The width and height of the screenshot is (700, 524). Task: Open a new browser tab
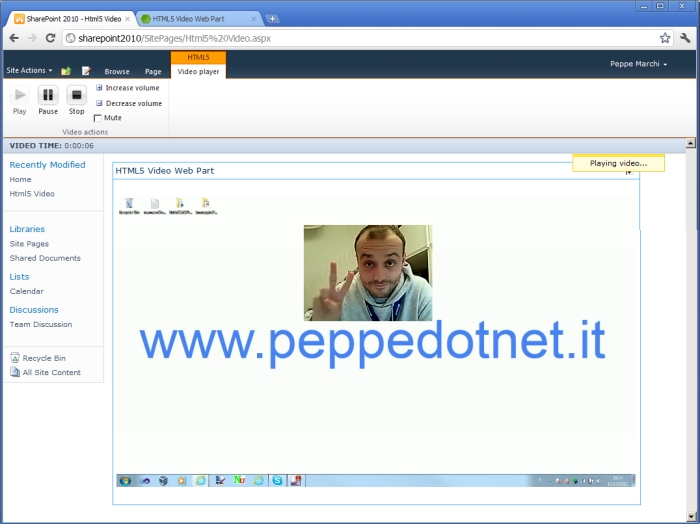tap(272, 19)
